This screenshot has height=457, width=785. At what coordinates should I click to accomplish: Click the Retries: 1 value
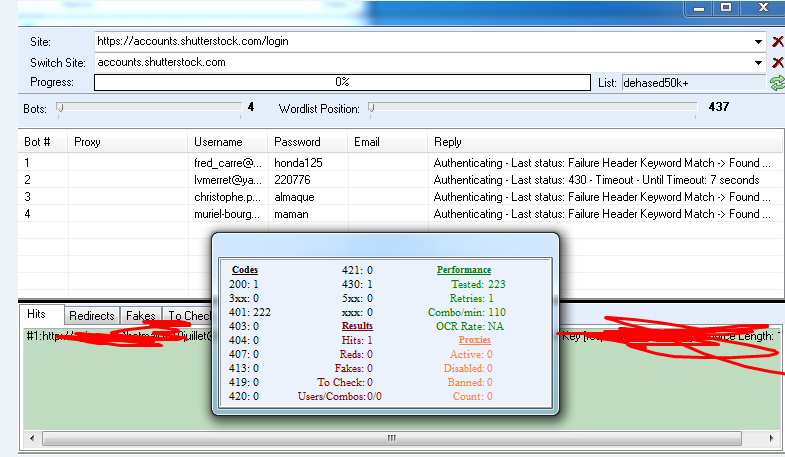click(x=471, y=298)
